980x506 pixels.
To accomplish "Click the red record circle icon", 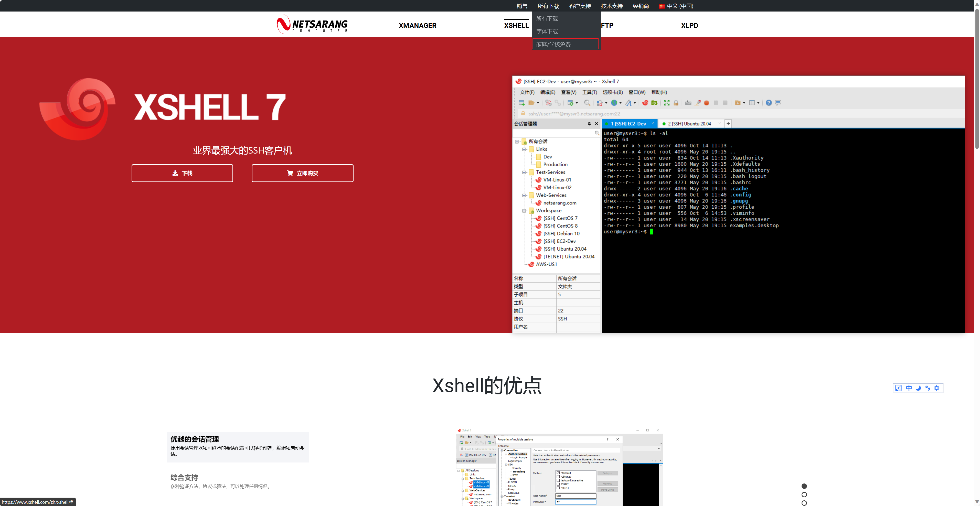I will click(x=707, y=103).
